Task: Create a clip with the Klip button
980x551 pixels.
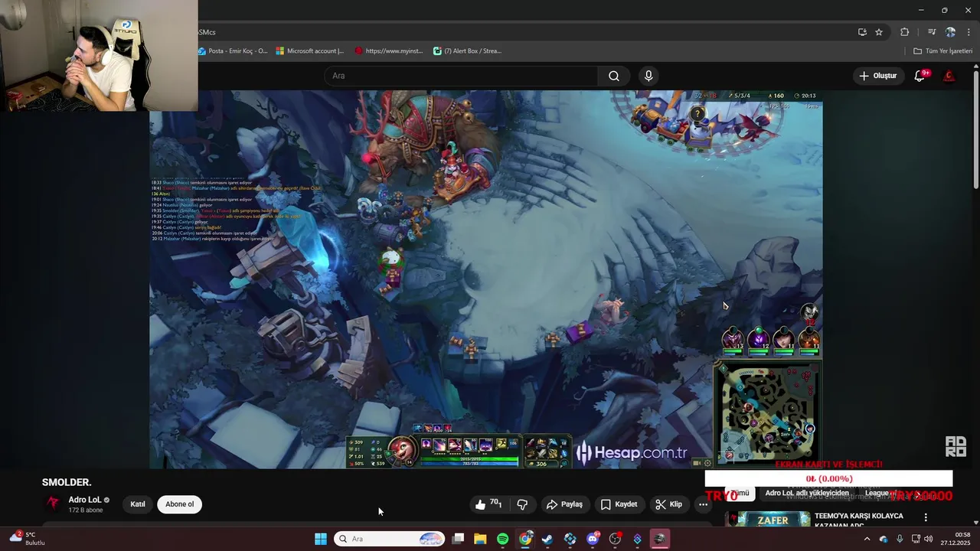Action: point(669,504)
